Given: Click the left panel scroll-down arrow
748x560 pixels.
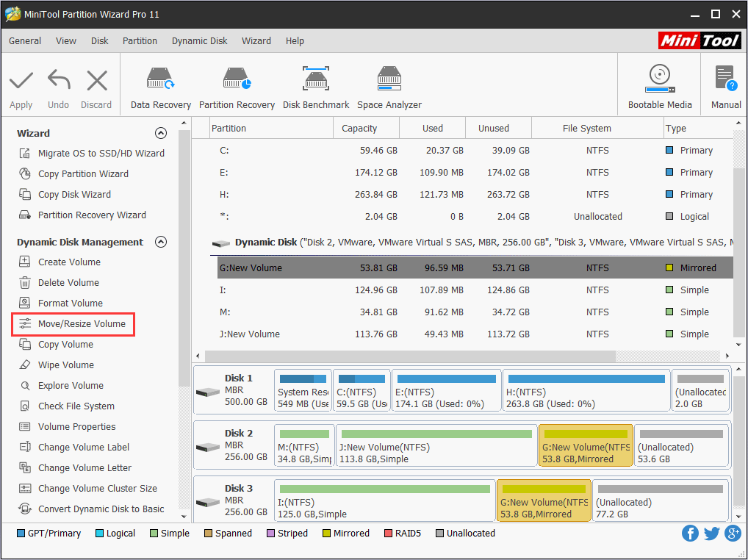Looking at the screenshot, I should point(184,516).
